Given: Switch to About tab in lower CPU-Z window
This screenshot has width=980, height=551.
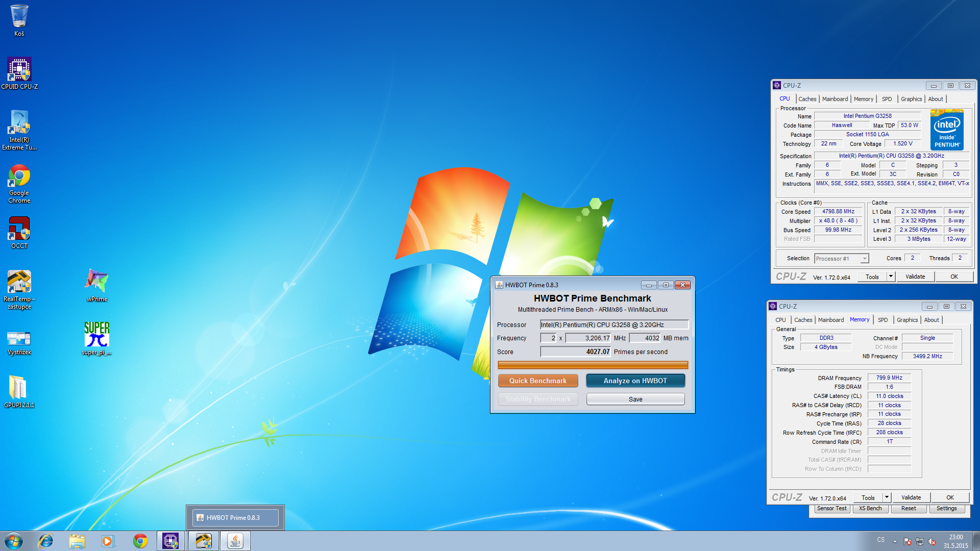Looking at the screenshot, I should coord(932,320).
